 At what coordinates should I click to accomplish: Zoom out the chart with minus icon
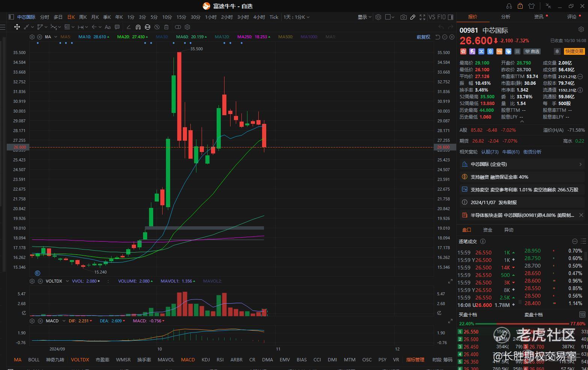click(x=445, y=37)
